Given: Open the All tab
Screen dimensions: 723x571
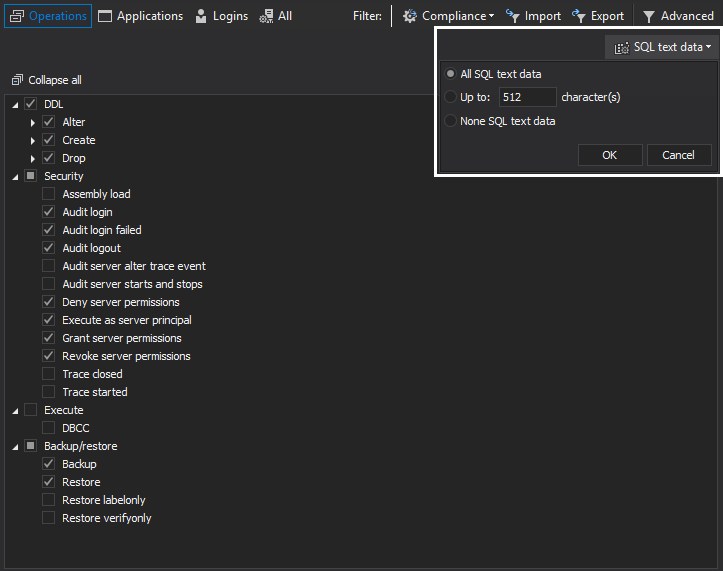Looking at the screenshot, I should [x=276, y=16].
